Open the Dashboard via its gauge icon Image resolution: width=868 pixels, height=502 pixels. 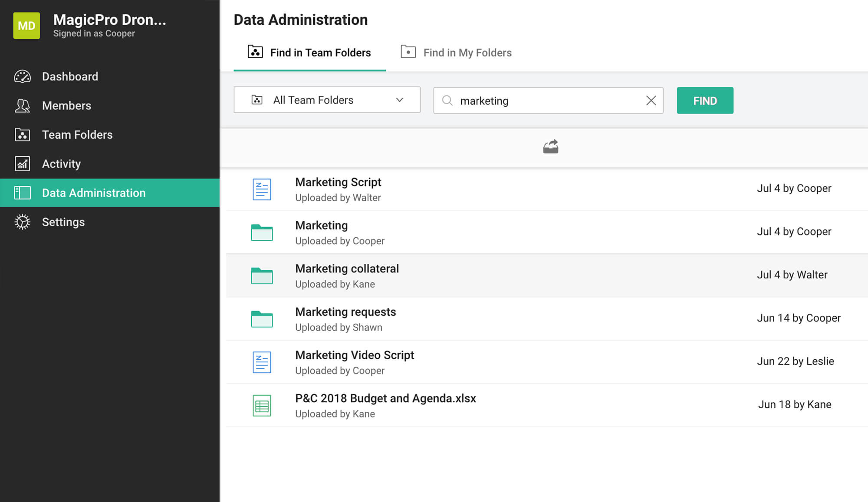23,76
